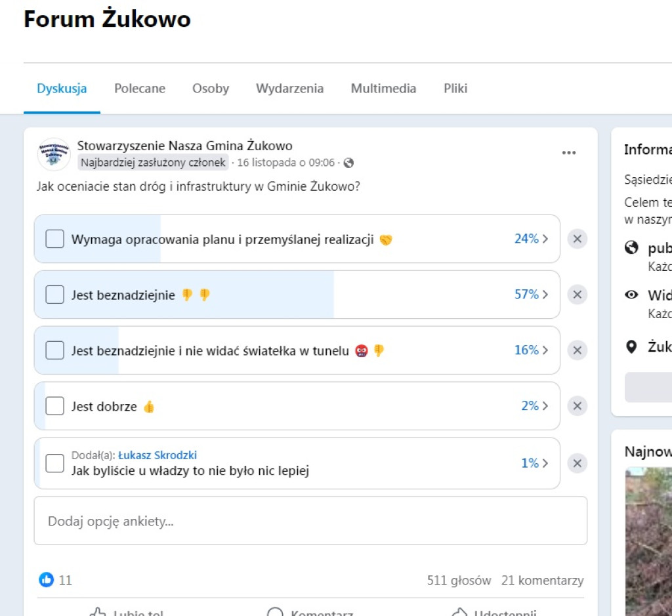The width and height of the screenshot is (672, 616).
Task: Check 'Jak byliście u władzy to nie było'
Action: (x=55, y=463)
